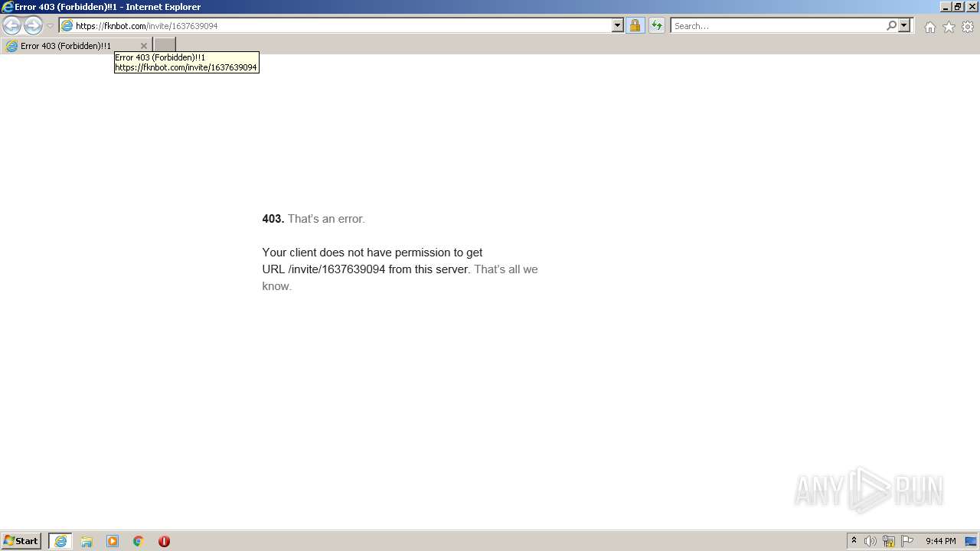Open Action Center flag icon

[x=907, y=541]
